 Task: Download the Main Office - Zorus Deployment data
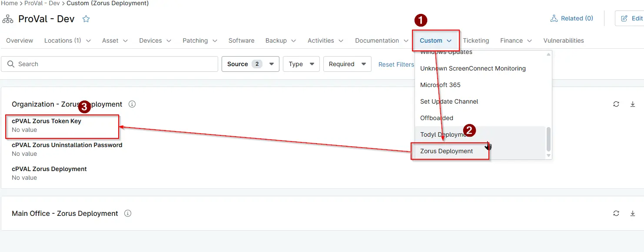click(x=633, y=213)
